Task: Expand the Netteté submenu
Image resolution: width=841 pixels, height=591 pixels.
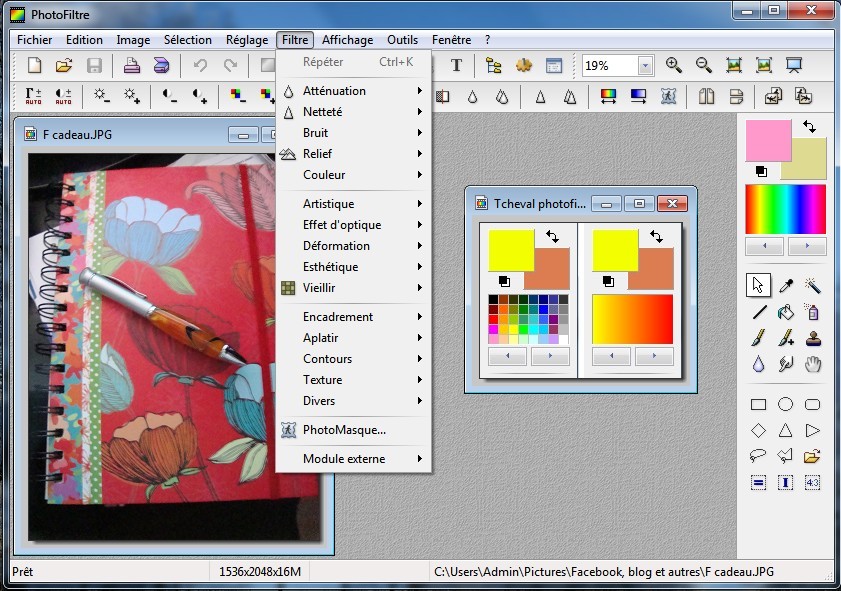Action: [354, 112]
